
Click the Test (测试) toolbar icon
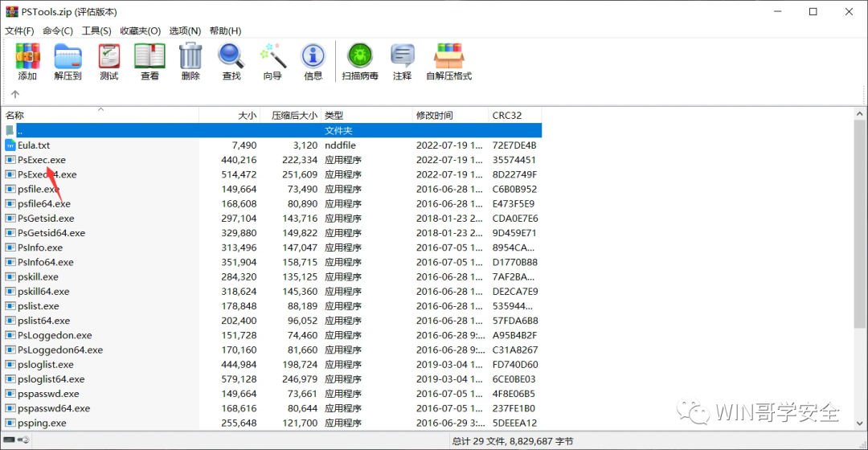pos(109,56)
